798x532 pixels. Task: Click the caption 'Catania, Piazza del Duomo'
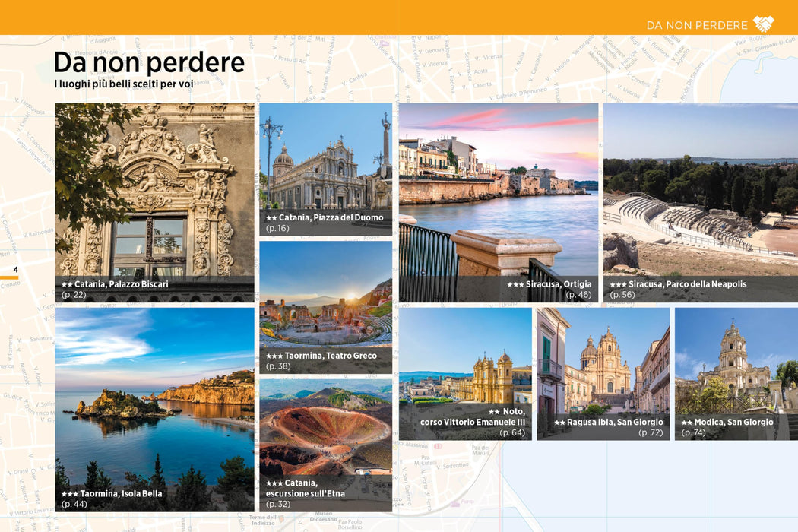click(x=331, y=217)
